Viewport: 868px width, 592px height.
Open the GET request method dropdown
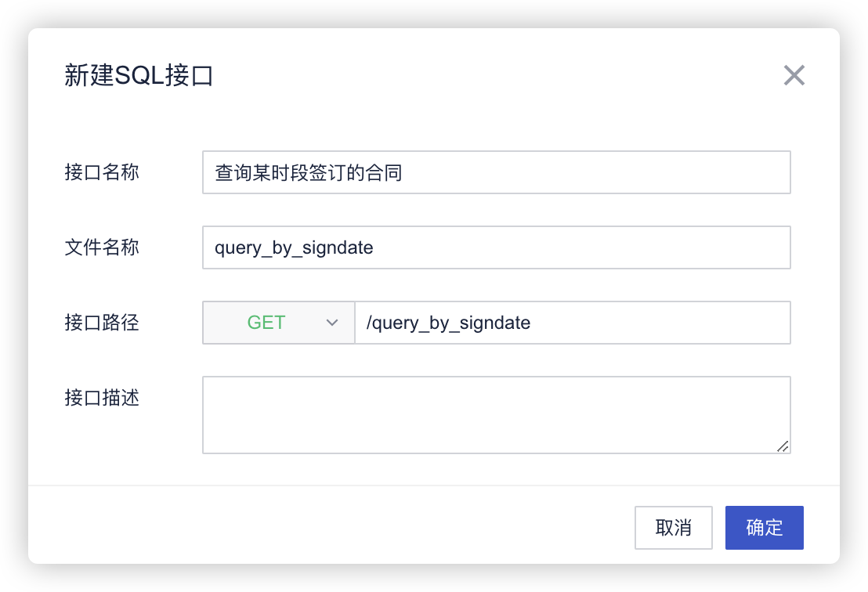click(x=278, y=323)
